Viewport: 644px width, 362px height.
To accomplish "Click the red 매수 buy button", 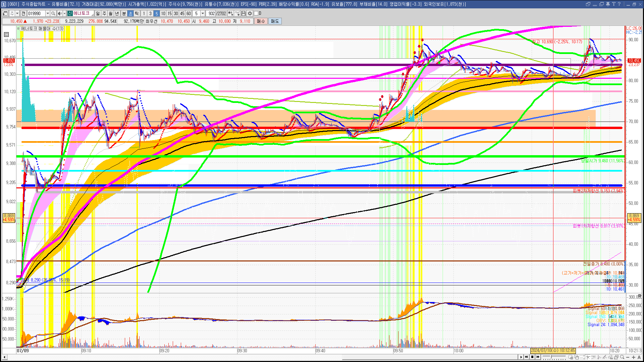I will 261,21.
